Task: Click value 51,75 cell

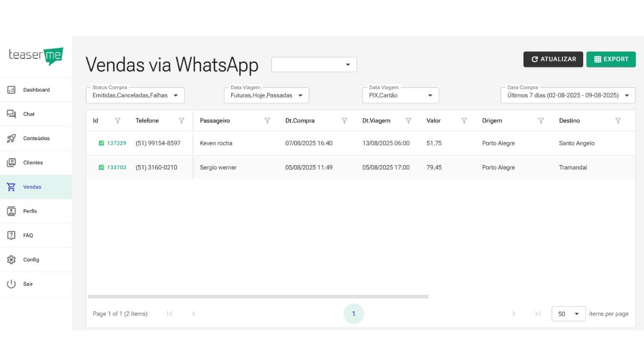Action: 434,143
